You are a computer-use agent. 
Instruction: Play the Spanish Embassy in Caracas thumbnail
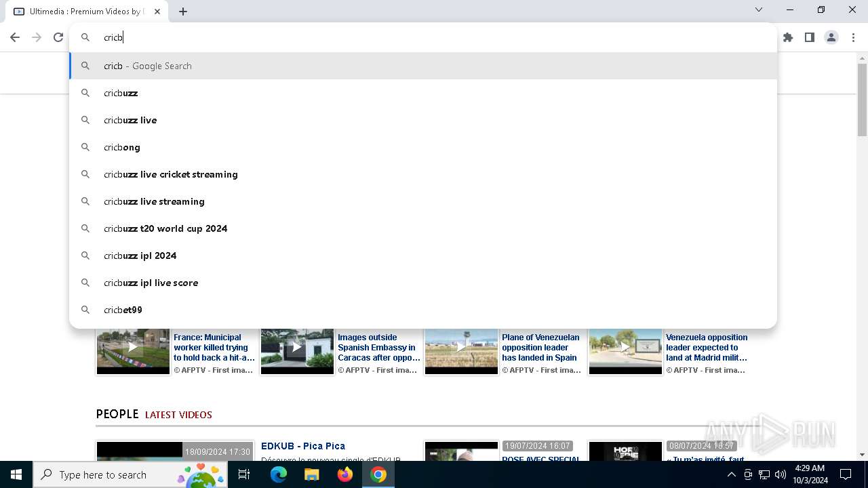coord(297,351)
